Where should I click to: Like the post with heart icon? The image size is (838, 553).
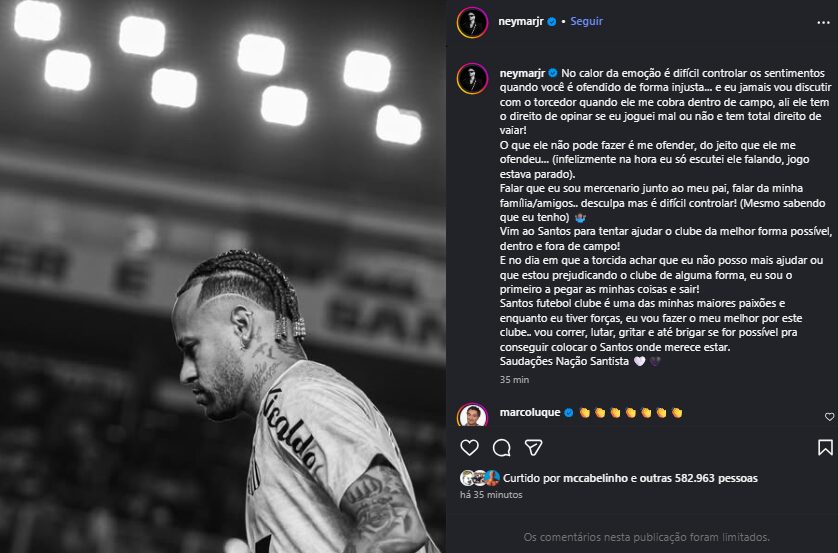(469, 447)
